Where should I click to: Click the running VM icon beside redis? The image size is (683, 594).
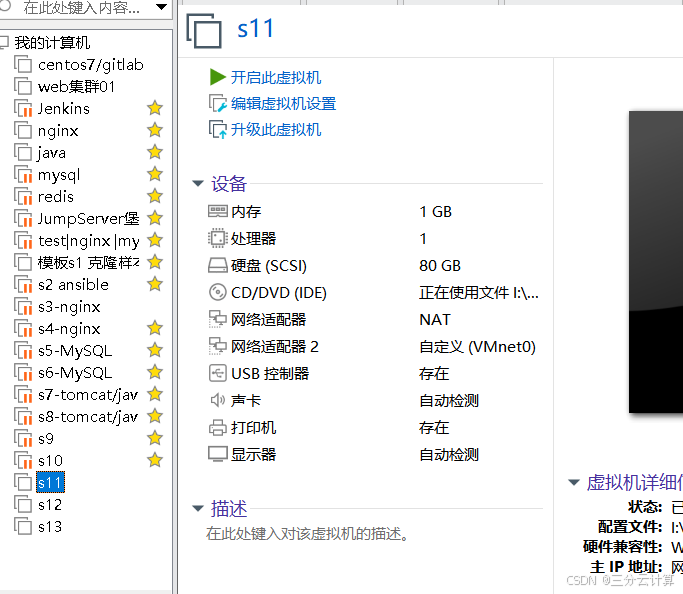pos(23,196)
